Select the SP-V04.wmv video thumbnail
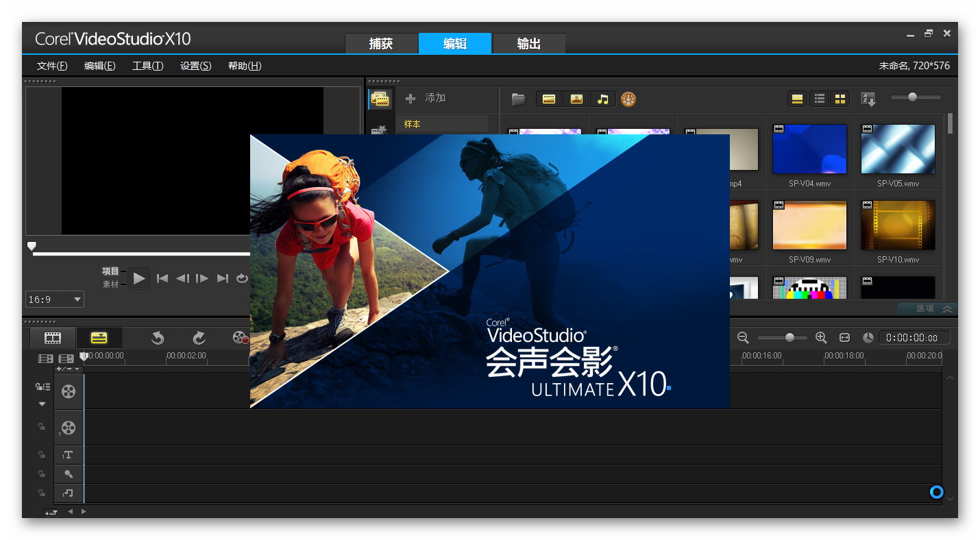This screenshot has width=980, height=540. coord(809,149)
